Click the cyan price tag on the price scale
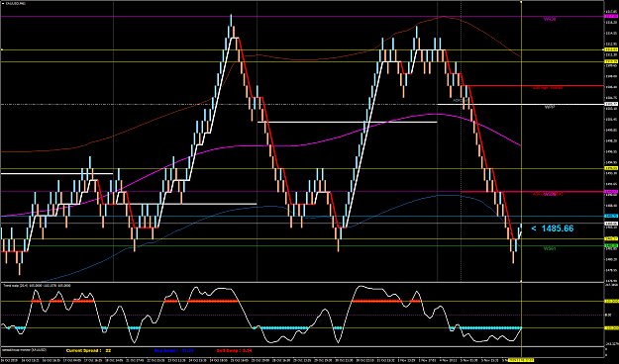The image size is (619, 364). point(611,216)
